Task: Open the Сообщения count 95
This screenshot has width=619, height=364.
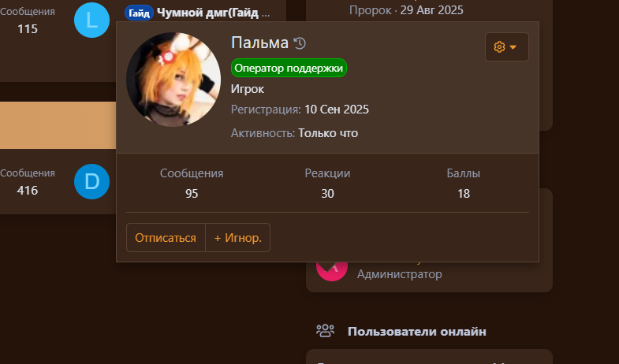Action: (x=192, y=194)
